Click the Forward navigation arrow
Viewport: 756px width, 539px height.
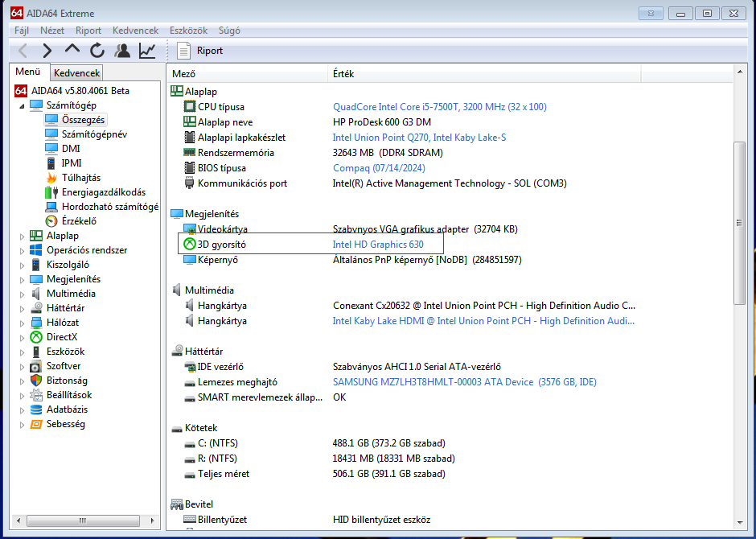point(47,51)
